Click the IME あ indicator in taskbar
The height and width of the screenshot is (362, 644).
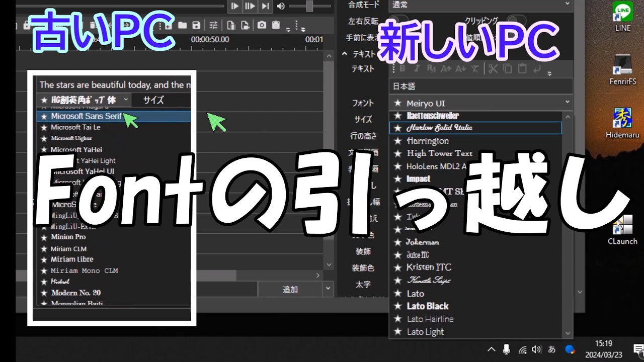552,349
